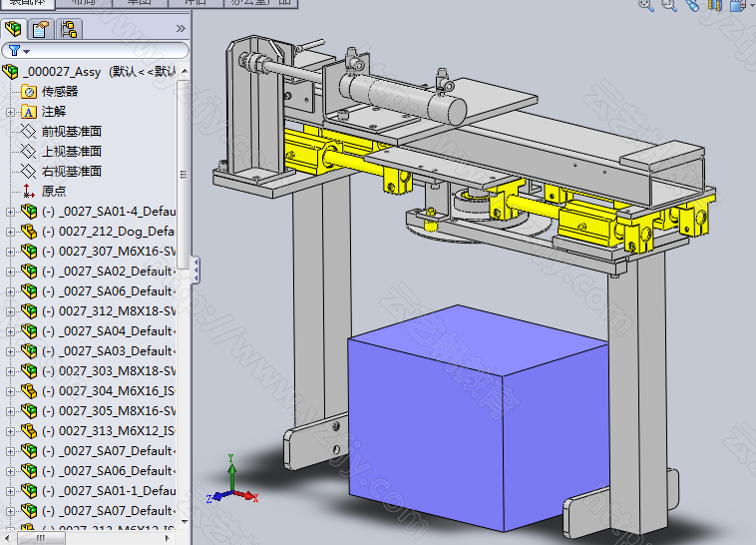
Task: Click the tree filter funnel icon
Action: point(15,50)
